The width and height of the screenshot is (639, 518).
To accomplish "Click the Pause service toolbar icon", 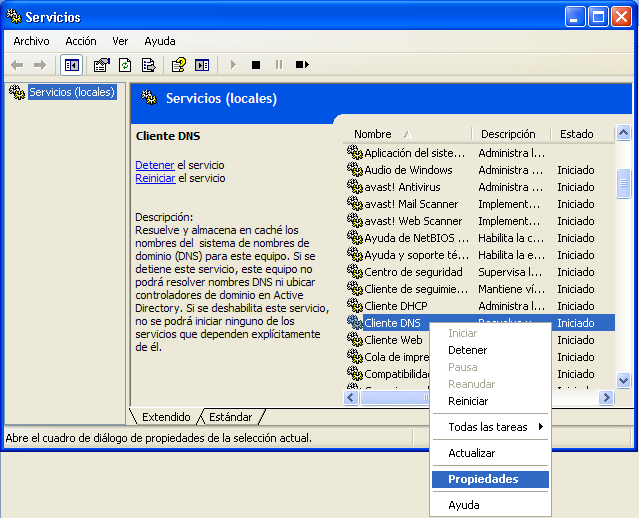I will pyautogui.click(x=279, y=65).
